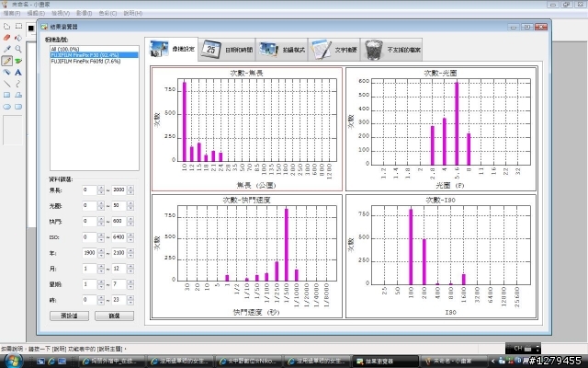Image resolution: width=588 pixels, height=368 pixels.
Task: Select the Color picker eyedropper tool
Action: point(7,49)
